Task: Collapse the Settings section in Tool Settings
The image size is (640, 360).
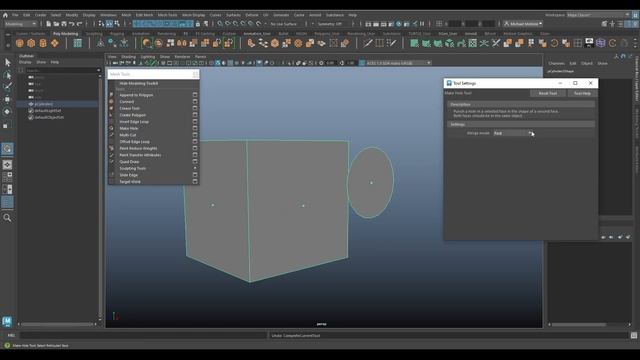Action: 520,124
